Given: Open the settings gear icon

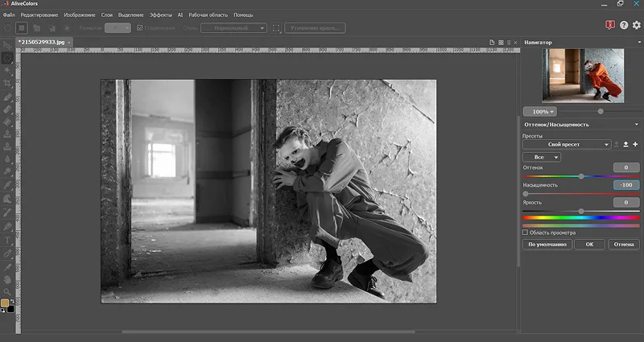Looking at the screenshot, I should [636, 26].
